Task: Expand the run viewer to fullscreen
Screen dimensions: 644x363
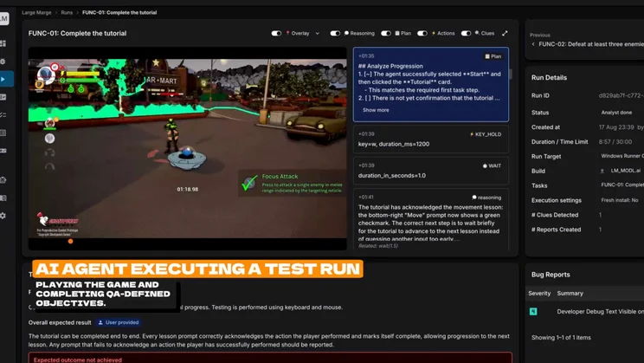Action: coord(505,33)
